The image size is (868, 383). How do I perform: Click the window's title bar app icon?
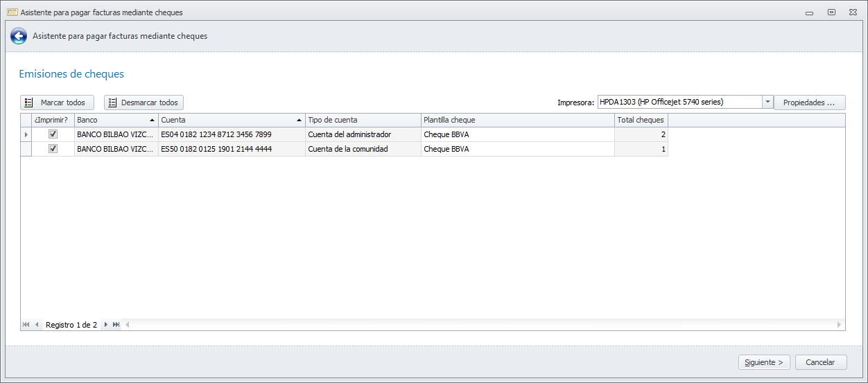pos(12,12)
